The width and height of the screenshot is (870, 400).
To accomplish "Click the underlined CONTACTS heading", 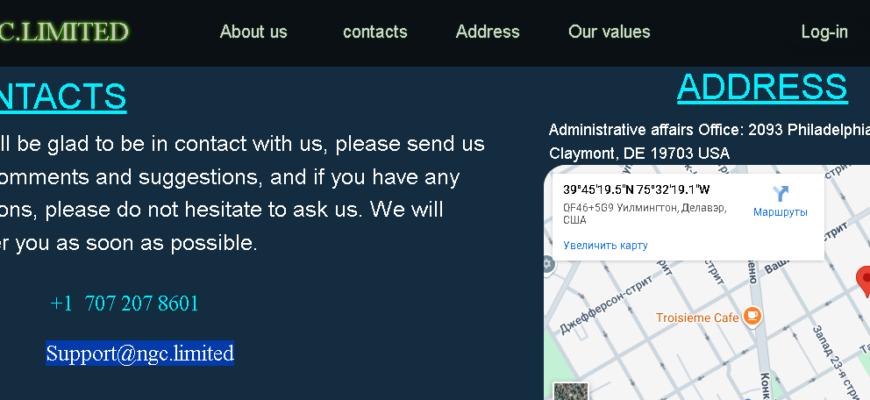I will point(63,97).
